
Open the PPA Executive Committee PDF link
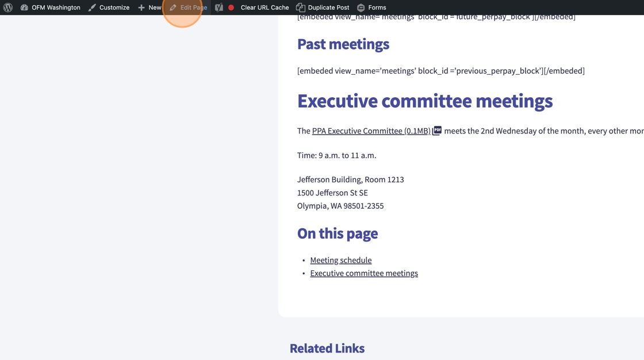(371, 131)
